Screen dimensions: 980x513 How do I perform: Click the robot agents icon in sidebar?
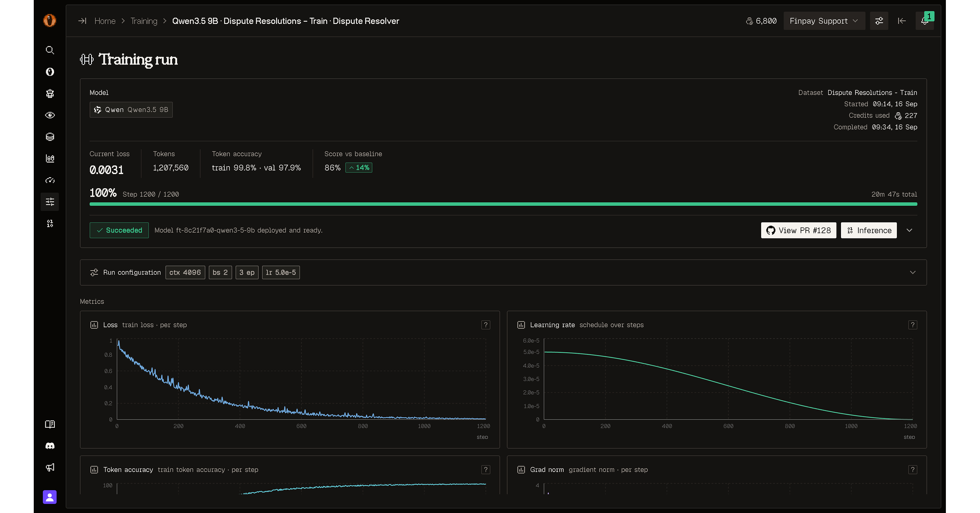tap(50, 94)
